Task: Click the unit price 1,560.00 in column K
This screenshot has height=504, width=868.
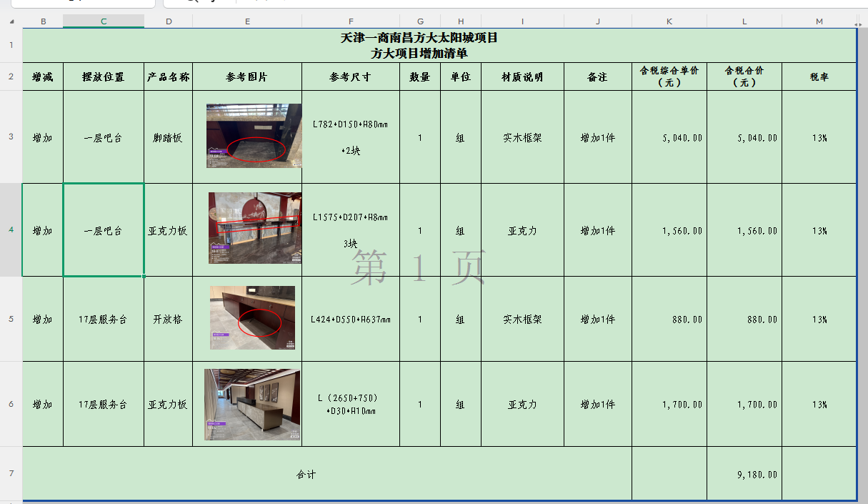Action: tap(669, 230)
